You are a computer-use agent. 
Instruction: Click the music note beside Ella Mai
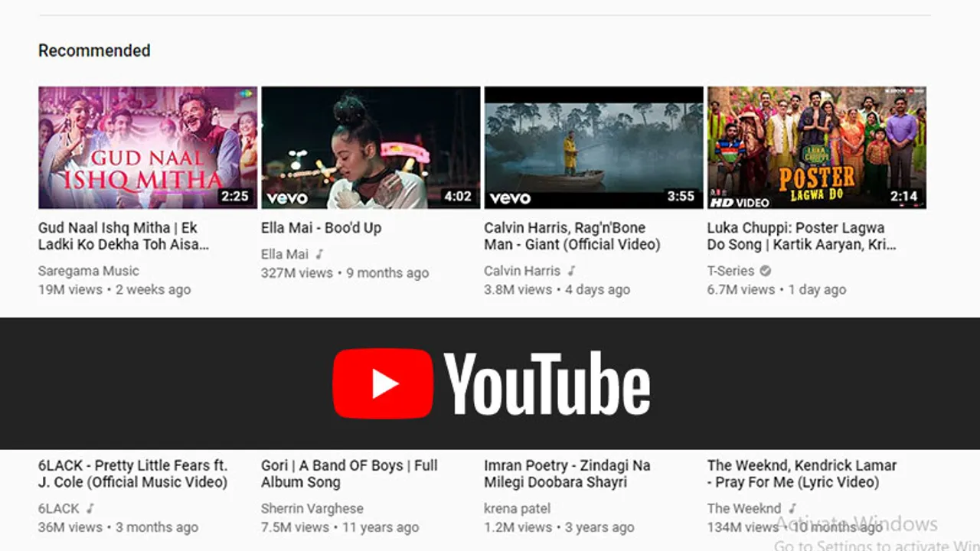click(319, 254)
